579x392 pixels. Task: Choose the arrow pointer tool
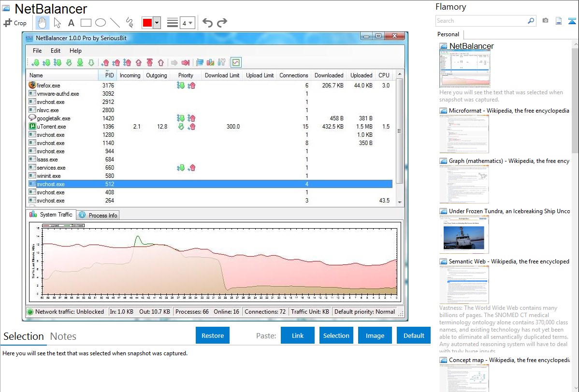57,23
